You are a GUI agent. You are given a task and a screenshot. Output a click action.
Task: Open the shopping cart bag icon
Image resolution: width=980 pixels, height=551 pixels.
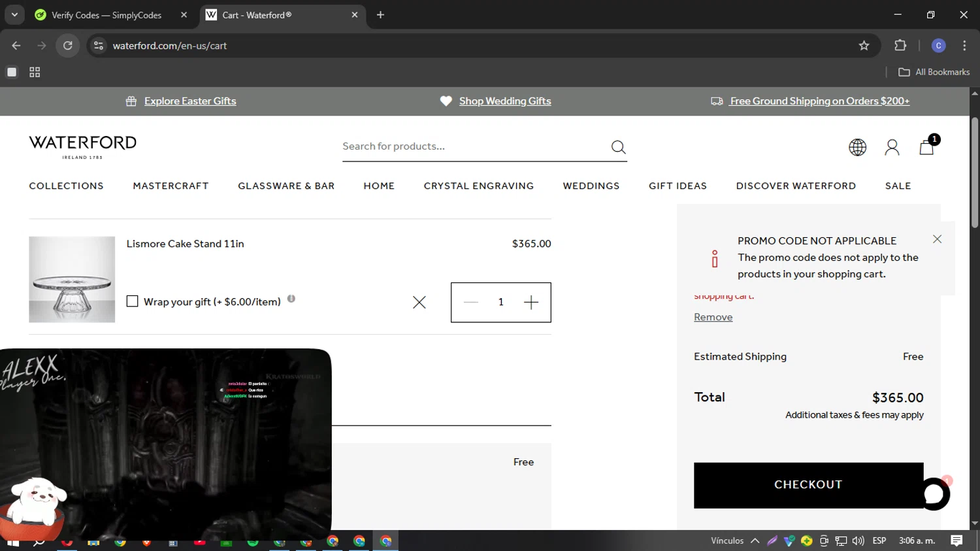coord(926,147)
